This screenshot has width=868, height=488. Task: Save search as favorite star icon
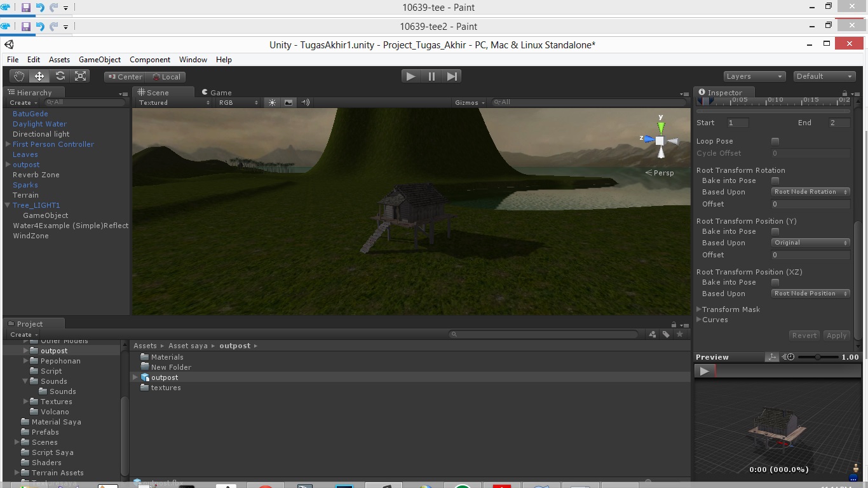coord(680,334)
